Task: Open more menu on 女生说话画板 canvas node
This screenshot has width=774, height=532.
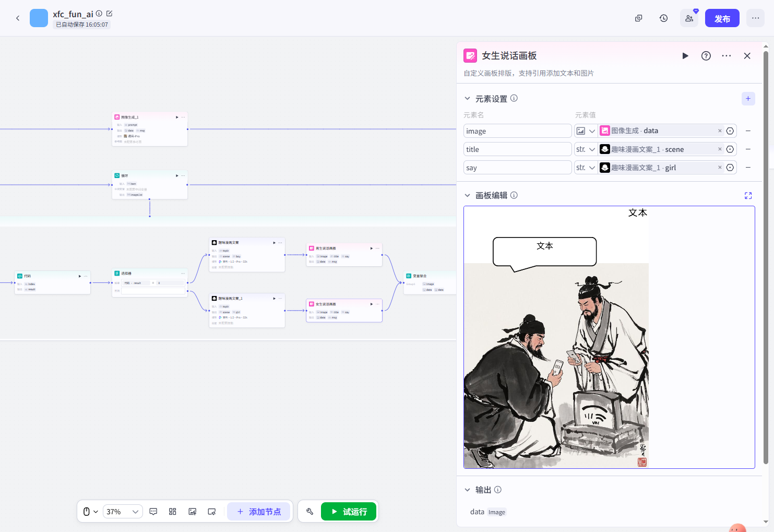Action: [x=377, y=304]
